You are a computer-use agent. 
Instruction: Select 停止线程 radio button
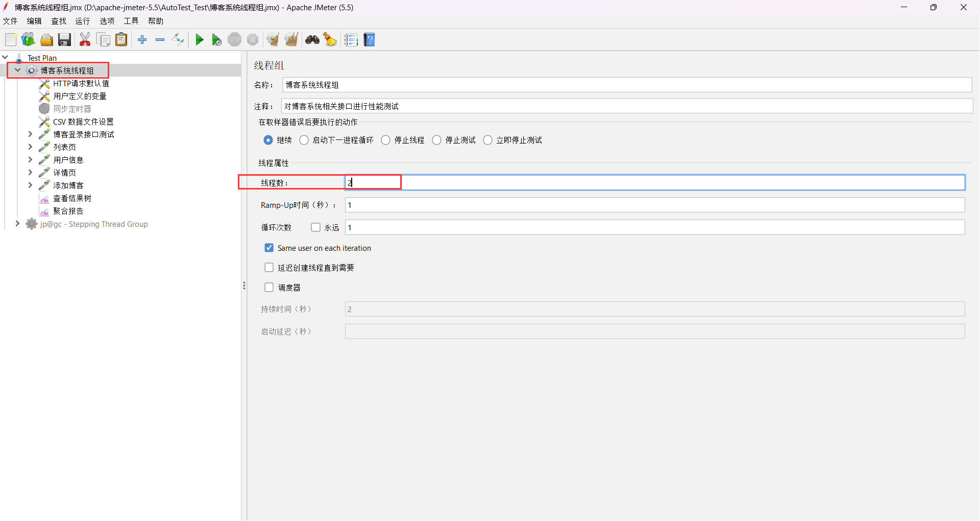tap(386, 140)
